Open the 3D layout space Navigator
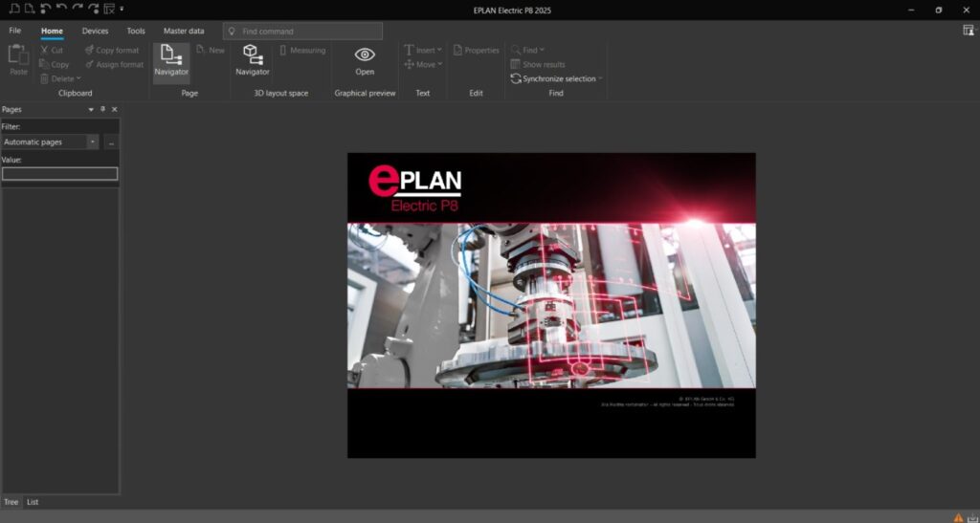 tap(253, 60)
